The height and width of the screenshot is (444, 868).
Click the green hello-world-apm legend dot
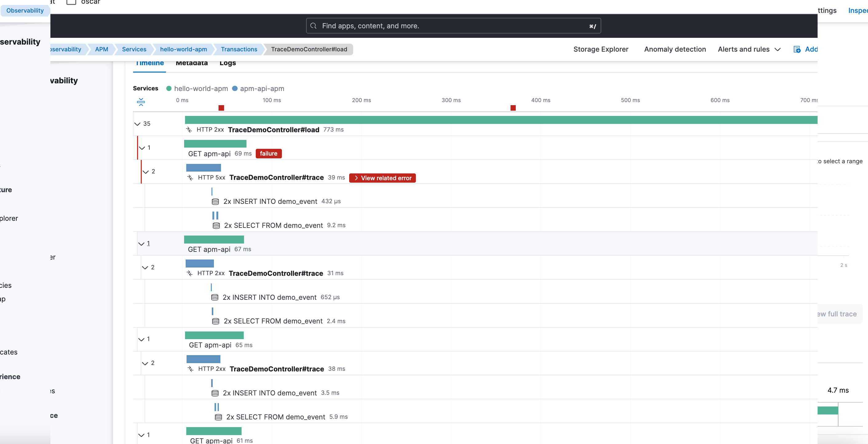pyautogui.click(x=169, y=89)
